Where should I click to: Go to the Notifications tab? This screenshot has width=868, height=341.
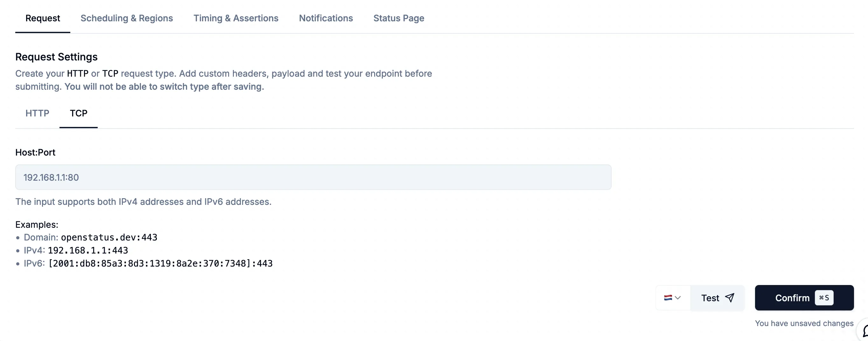pos(325,18)
